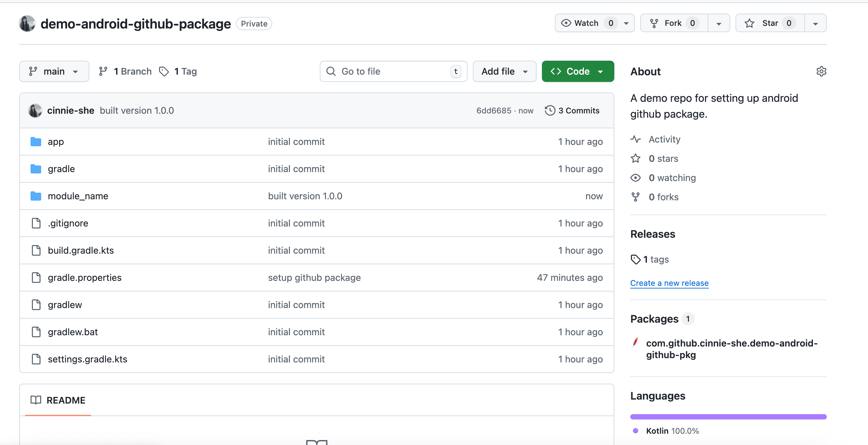This screenshot has width=868, height=445.
Task: Click the package feather icon
Action: 636,343
